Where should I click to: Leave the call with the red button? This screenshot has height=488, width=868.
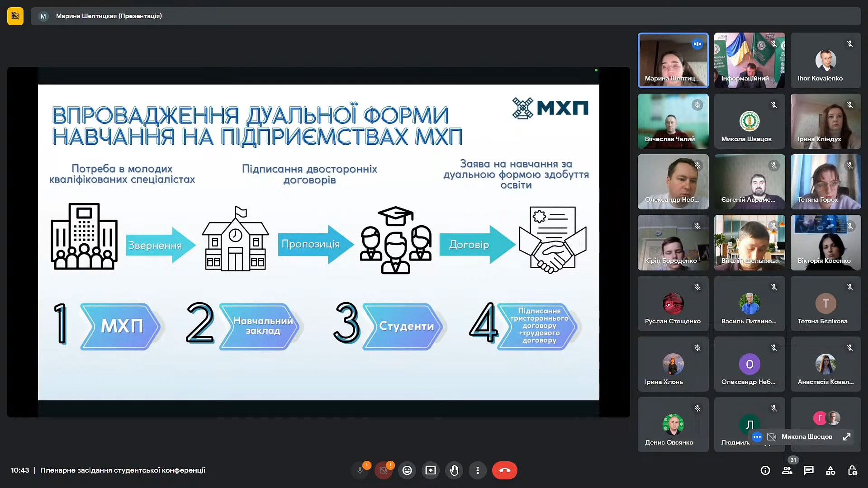point(505,470)
